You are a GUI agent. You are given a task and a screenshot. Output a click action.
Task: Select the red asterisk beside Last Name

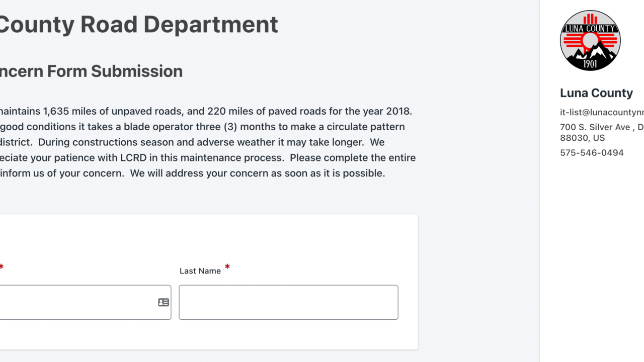[227, 267]
